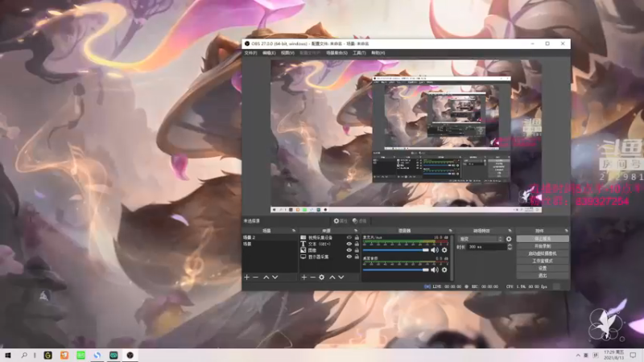This screenshot has height=362, width=644.
Task: Open the scene transition type dropdown
Action: (480, 239)
